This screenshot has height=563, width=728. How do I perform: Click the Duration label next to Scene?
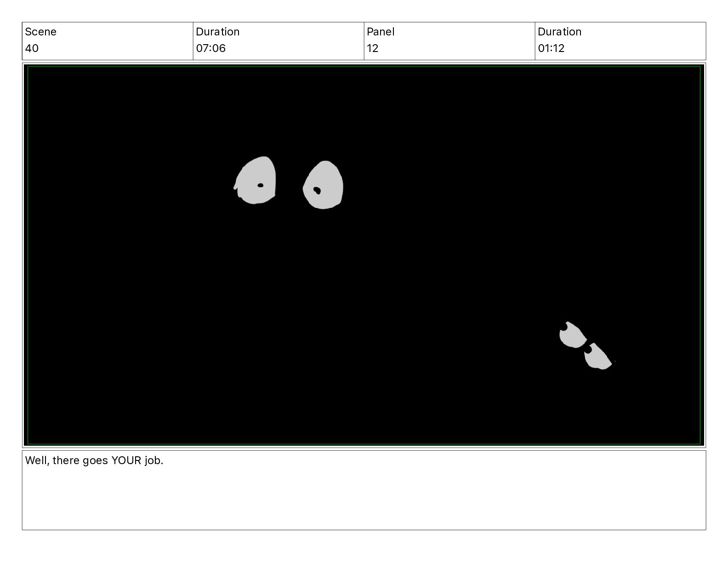pyautogui.click(x=217, y=32)
